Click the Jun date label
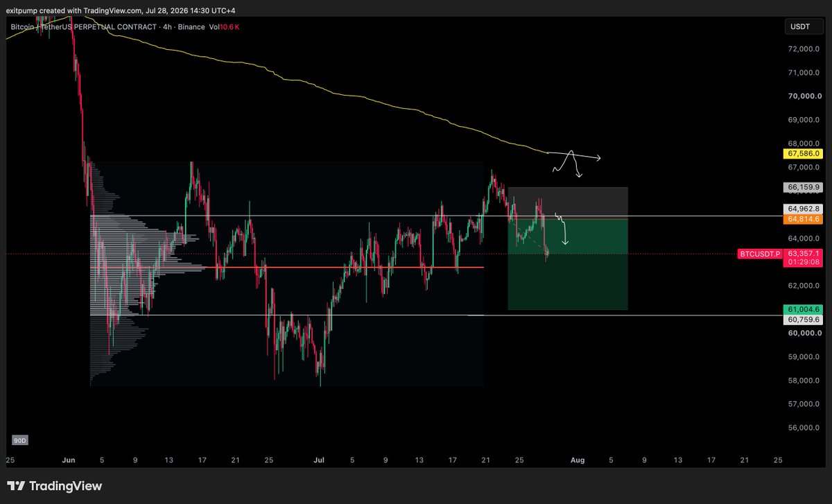832x504 pixels. tap(69, 460)
